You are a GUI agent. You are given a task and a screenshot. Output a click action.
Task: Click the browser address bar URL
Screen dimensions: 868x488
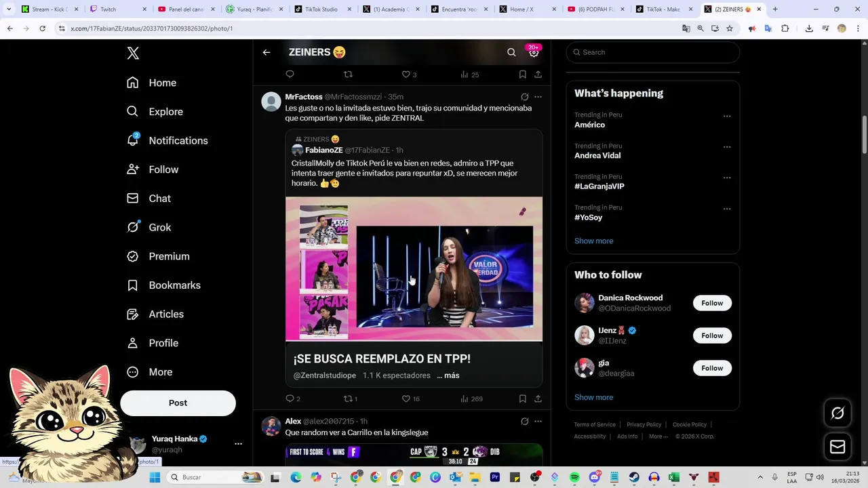pyautogui.click(x=152, y=28)
